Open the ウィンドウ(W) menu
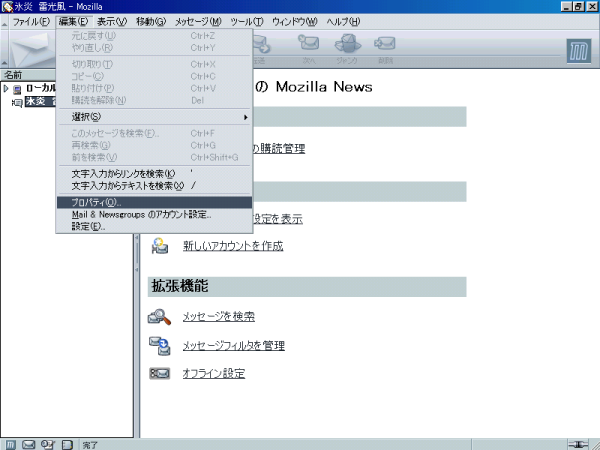The width and height of the screenshot is (600, 450). click(x=294, y=22)
